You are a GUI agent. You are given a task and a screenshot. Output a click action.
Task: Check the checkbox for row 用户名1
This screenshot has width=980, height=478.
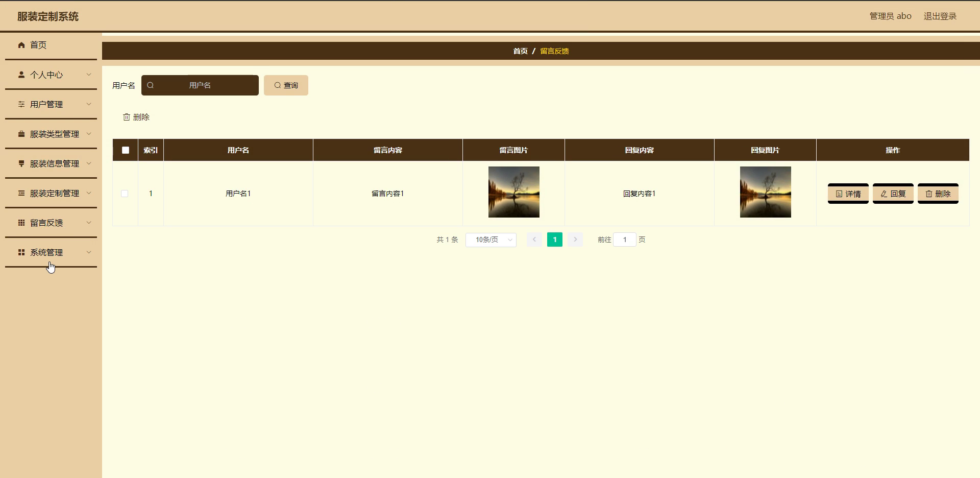pos(125,194)
